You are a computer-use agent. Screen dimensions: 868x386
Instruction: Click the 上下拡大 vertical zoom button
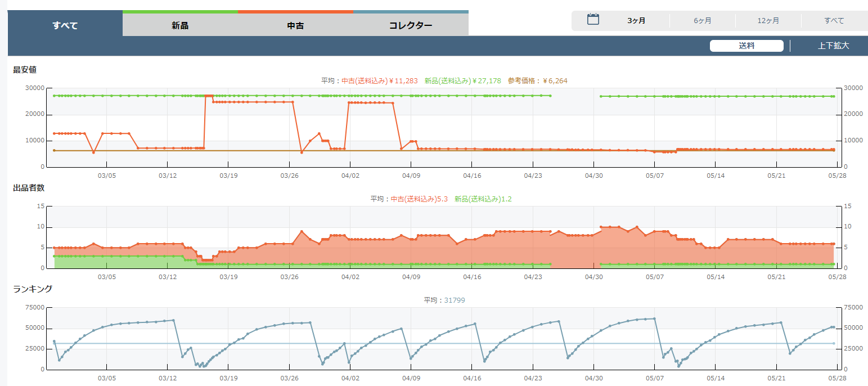point(833,46)
